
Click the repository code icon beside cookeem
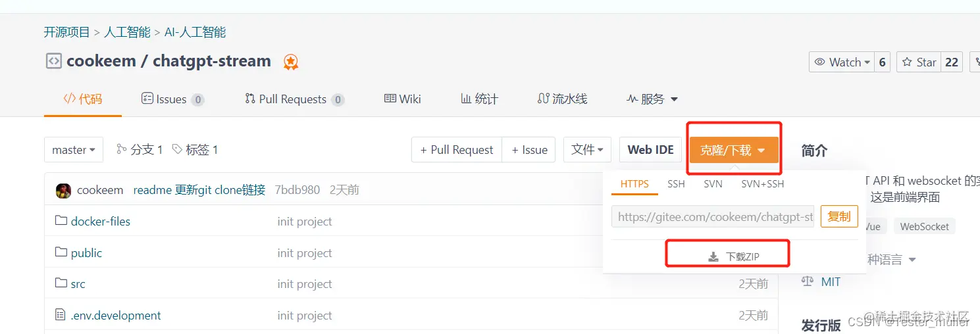53,61
